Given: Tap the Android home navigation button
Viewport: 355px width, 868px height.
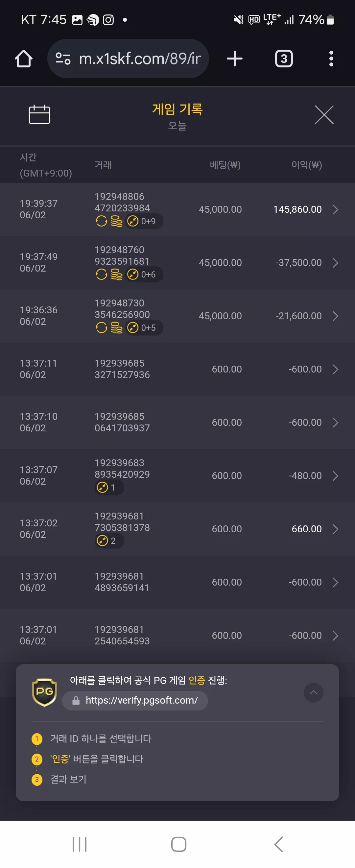Looking at the screenshot, I should [x=179, y=844].
